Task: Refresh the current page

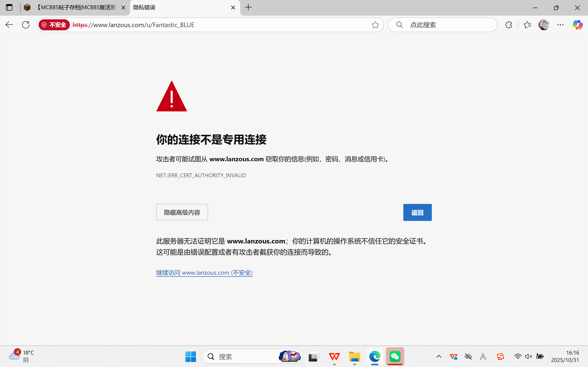Action: tap(26, 25)
